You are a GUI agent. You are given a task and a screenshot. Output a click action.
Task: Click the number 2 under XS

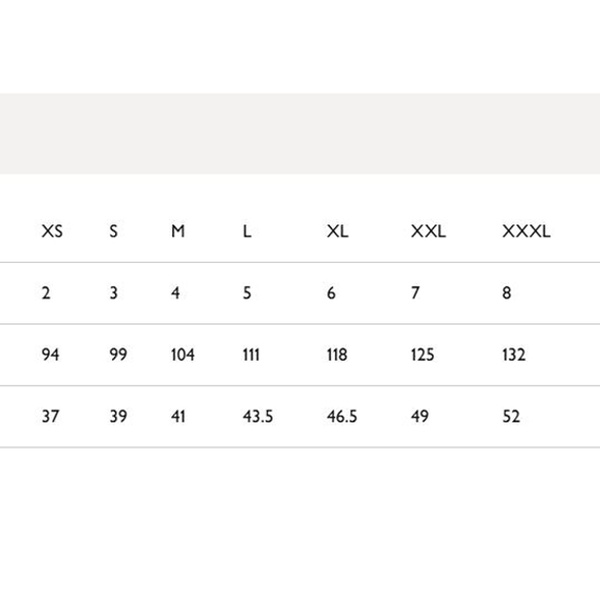46,294
